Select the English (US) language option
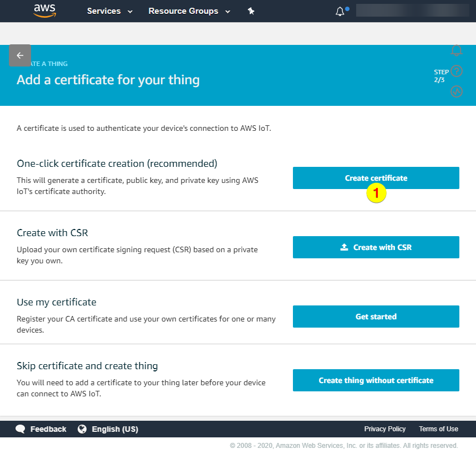Viewport: 476px width, 454px height. click(x=115, y=429)
